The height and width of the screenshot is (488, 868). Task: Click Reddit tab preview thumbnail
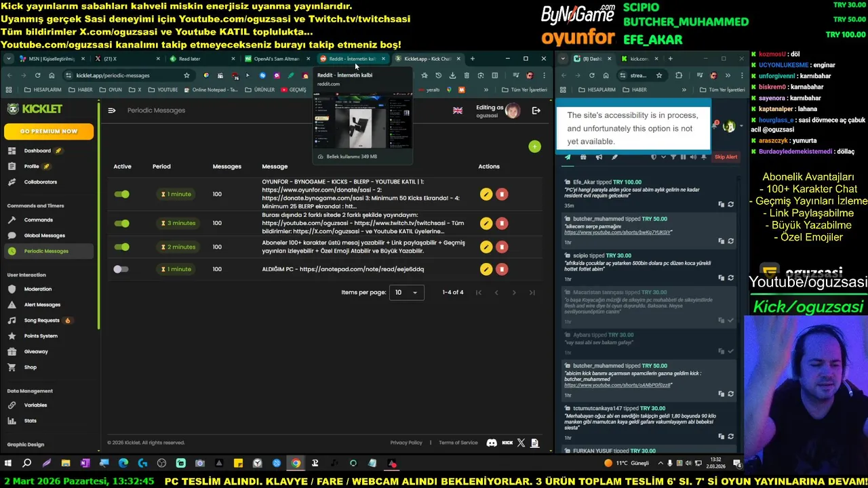[363, 120]
